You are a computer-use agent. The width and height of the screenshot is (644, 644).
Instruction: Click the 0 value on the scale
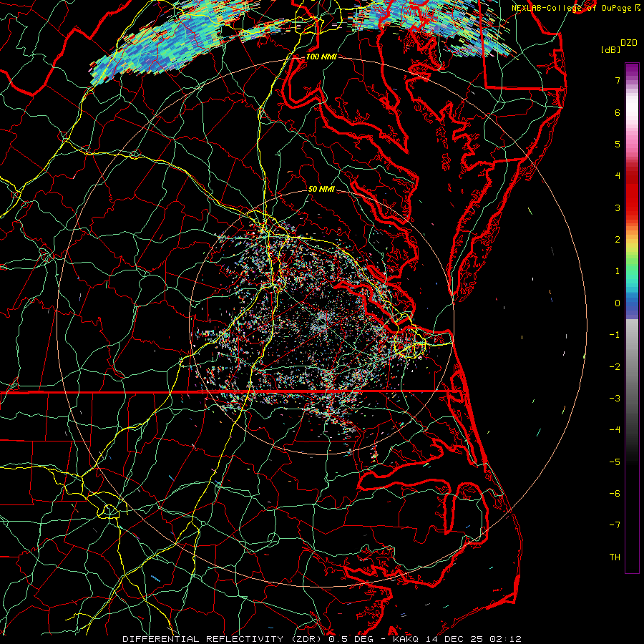618,303
